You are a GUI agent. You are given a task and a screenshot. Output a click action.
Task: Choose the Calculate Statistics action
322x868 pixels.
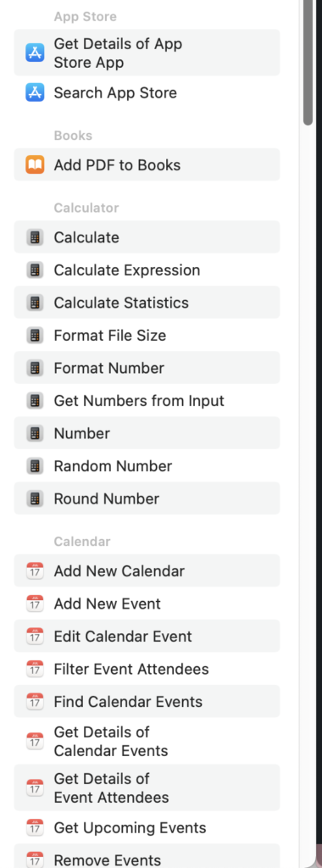(147, 303)
